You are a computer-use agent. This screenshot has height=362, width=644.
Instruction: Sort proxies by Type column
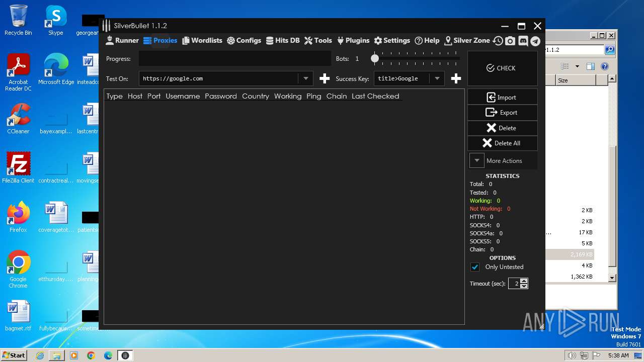click(115, 96)
